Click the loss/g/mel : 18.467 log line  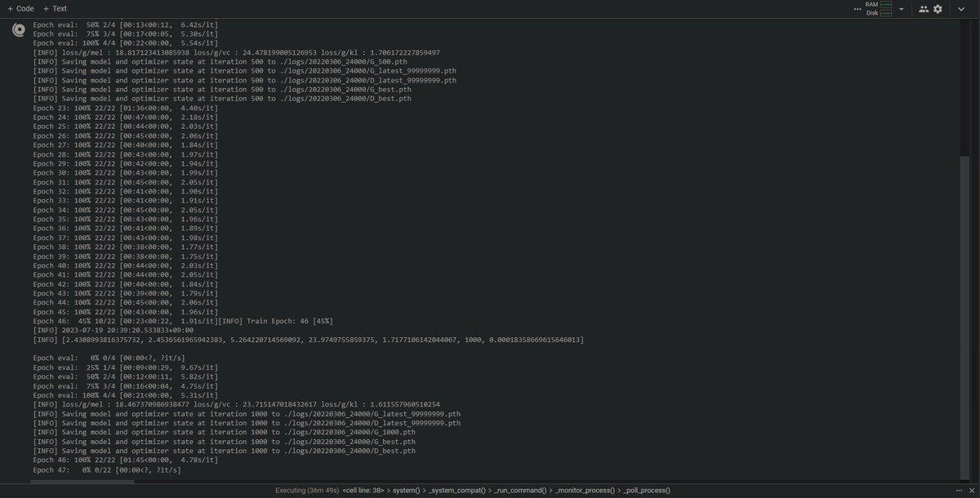coord(236,404)
